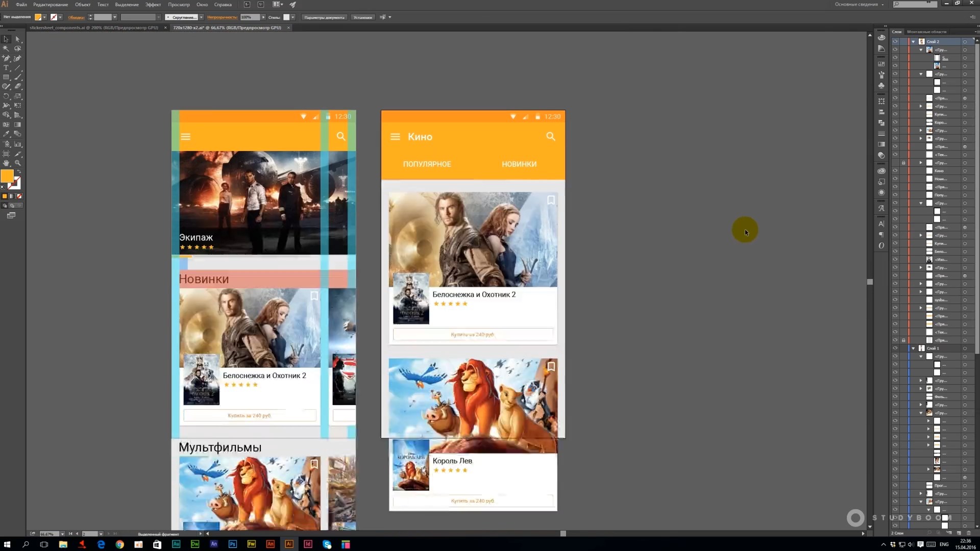Toggle visibility of the Нови... layer item
Screen dimensions: 980x551
(x=895, y=179)
